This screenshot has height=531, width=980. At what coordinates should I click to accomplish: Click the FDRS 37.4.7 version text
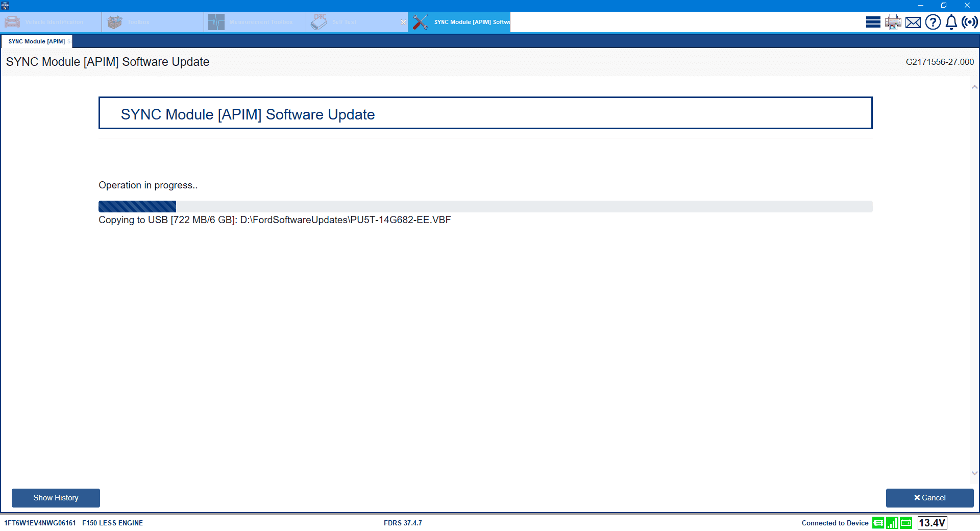403,523
